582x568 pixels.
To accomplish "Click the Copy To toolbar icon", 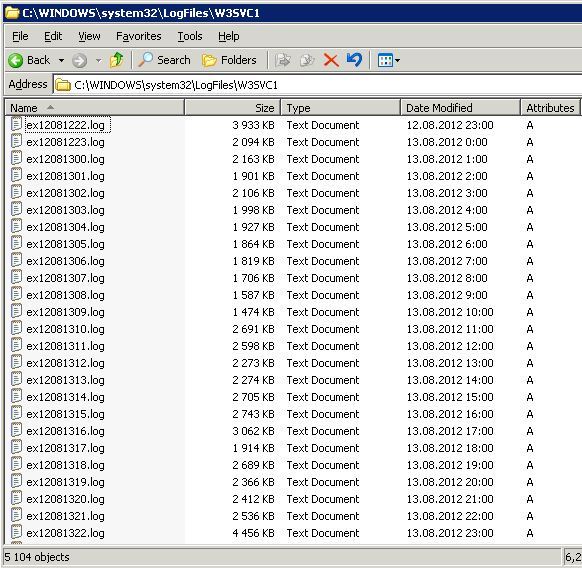I will [307, 60].
